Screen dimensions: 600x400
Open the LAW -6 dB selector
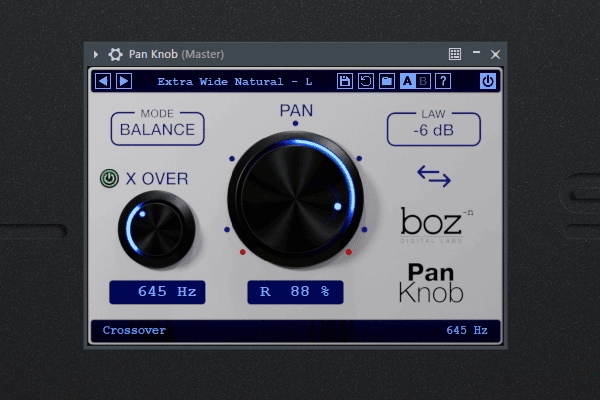[x=434, y=129]
